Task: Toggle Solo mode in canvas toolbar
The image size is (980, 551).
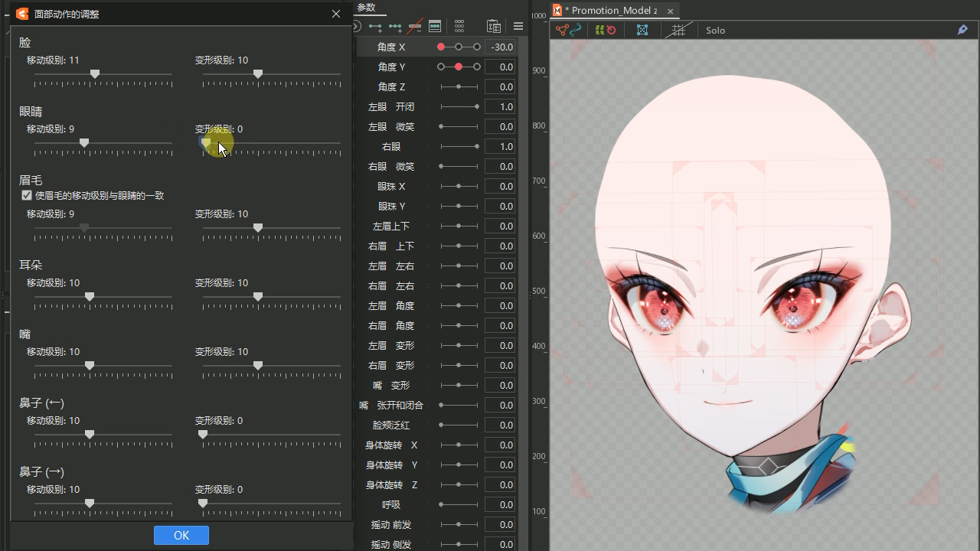Action: (715, 31)
